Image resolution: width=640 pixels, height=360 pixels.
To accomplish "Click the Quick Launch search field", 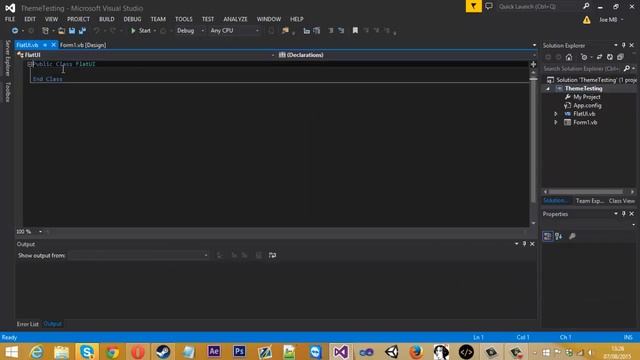I will [540, 7].
